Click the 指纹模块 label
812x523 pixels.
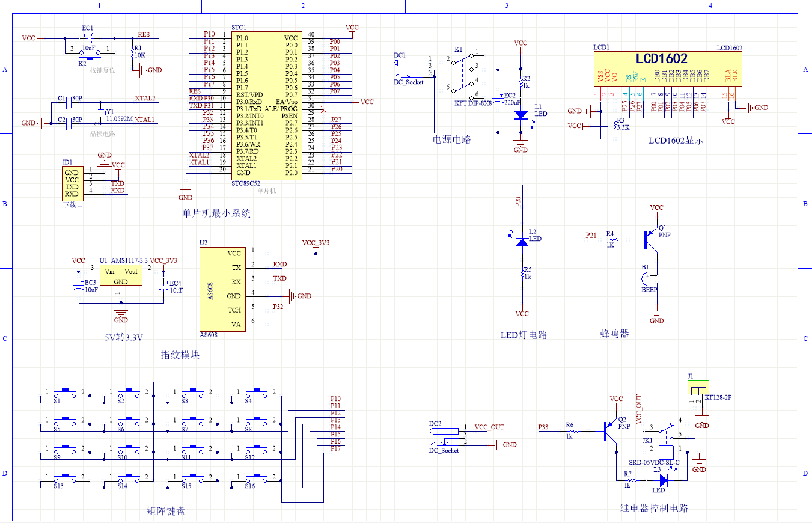pyautogui.click(x=180, y=355)
